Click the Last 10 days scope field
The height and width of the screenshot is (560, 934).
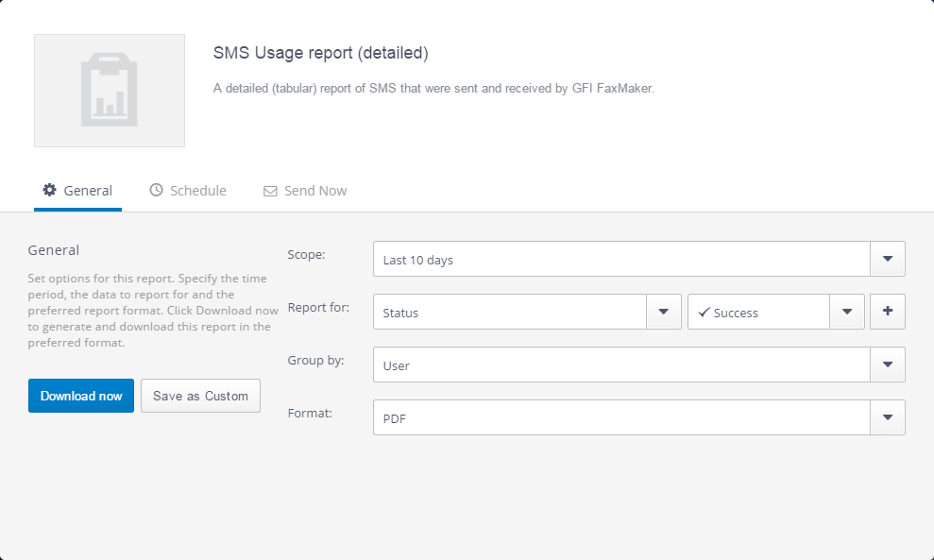[x=621, y=259]
